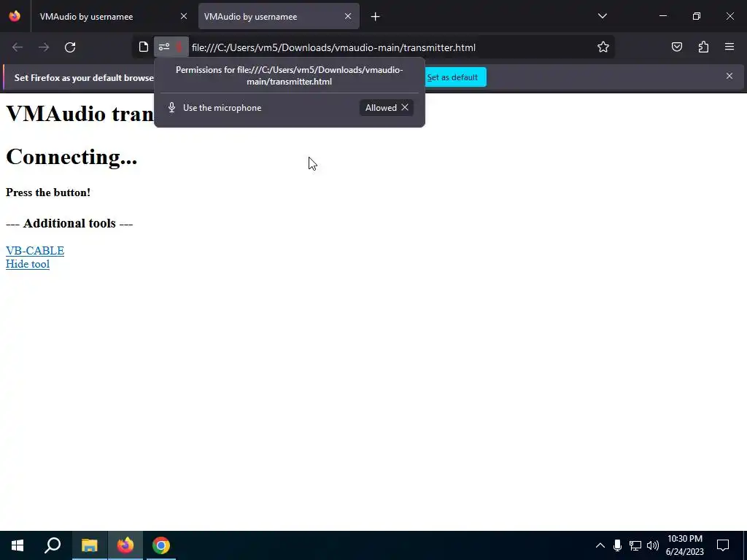Open File Explorer from the taskbar
The height and width of the screenshot is (560, 747).
pyautogui.click(x=89, y=545)
